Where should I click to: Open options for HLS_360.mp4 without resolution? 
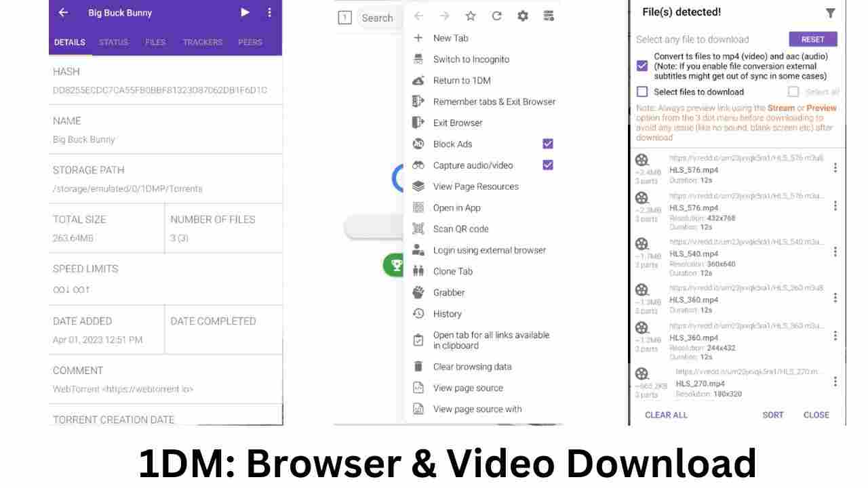tap(835, 298)
